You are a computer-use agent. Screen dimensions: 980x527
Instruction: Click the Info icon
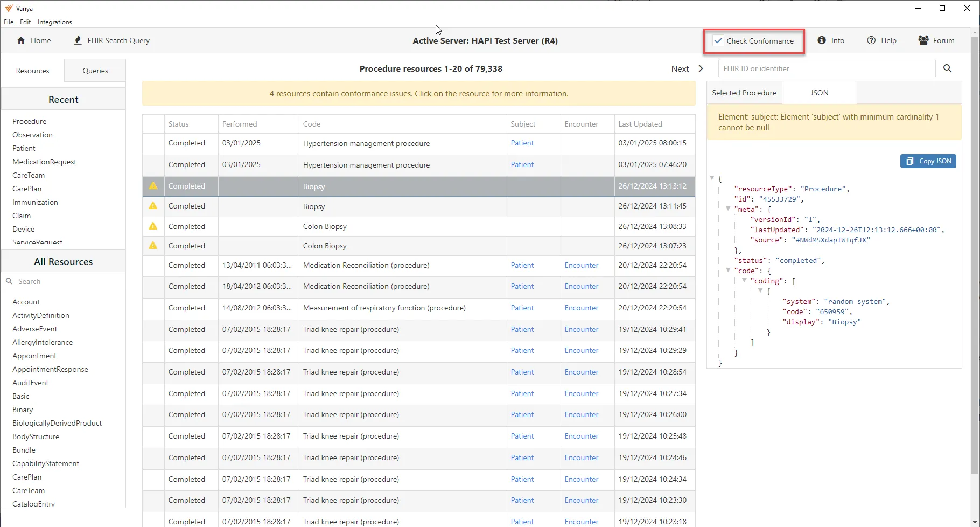[x=821, y=40]
